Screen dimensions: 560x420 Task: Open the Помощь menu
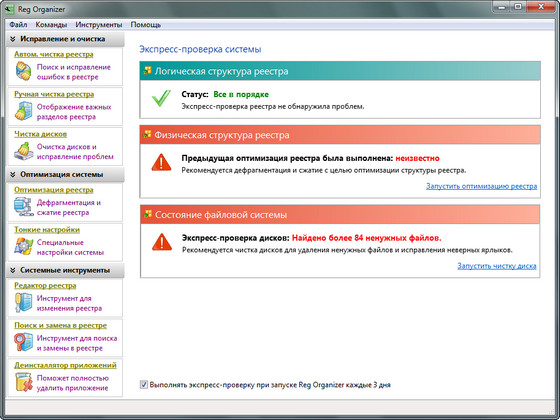[x=146, y=25]
